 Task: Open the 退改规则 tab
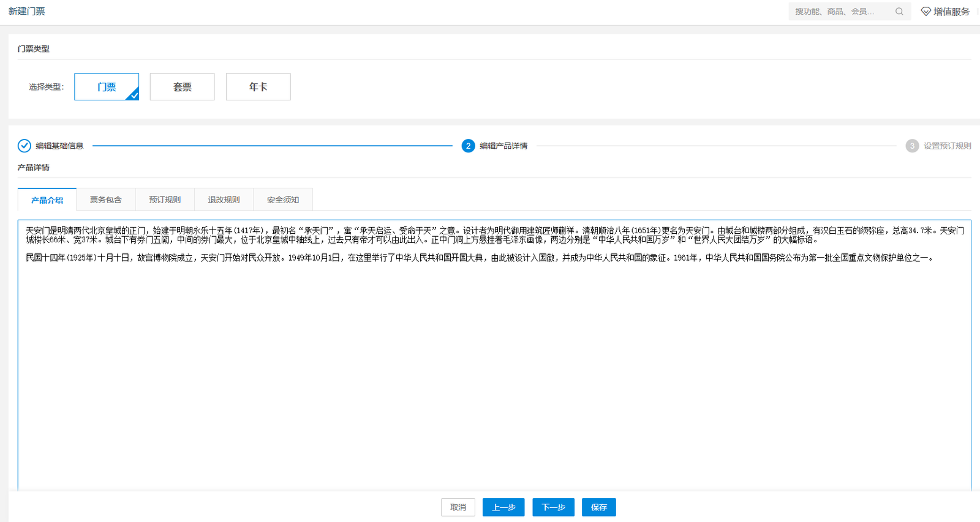224,200
